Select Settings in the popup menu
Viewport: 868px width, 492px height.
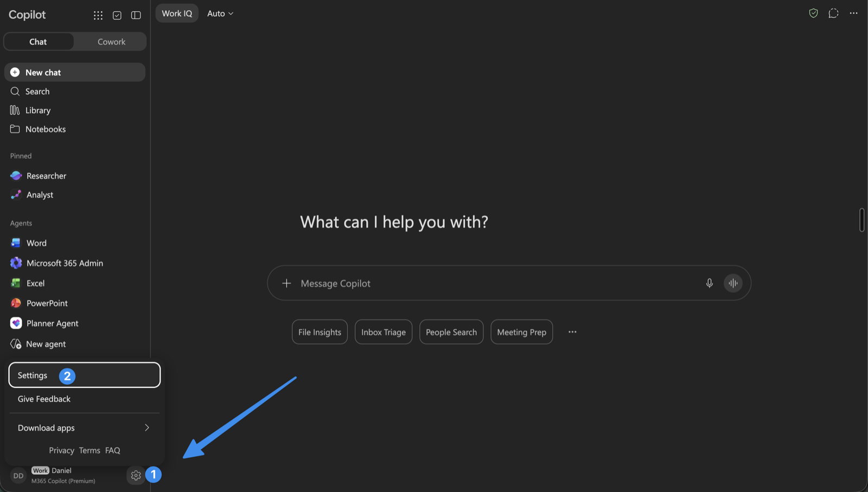pos(85,375)
